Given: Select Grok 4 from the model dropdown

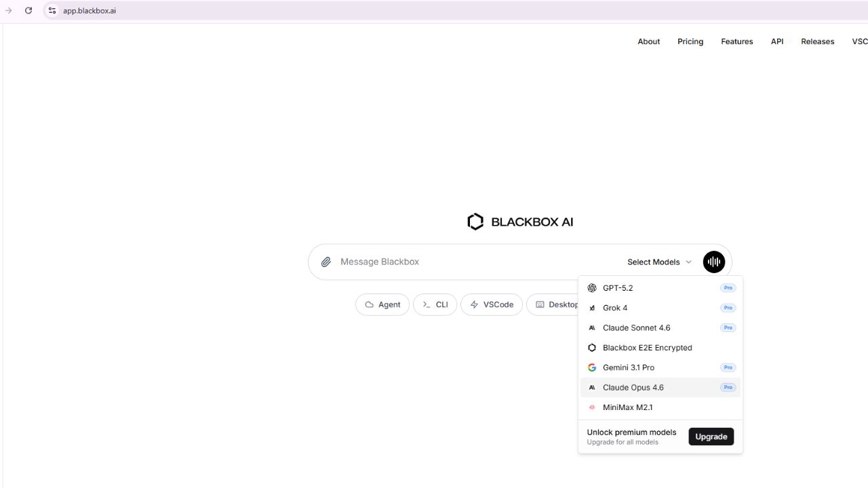Looking at the screenshot, I should pos(616,308).
